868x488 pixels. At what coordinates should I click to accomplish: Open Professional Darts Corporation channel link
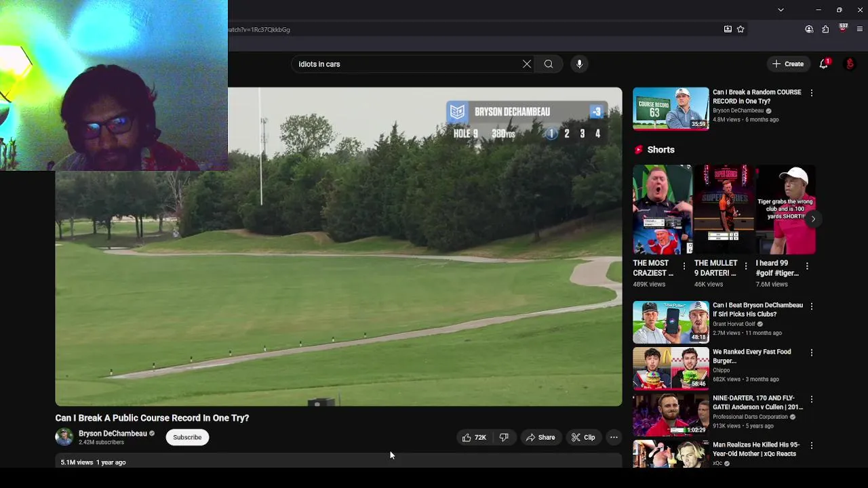click(x=750, y=417)
